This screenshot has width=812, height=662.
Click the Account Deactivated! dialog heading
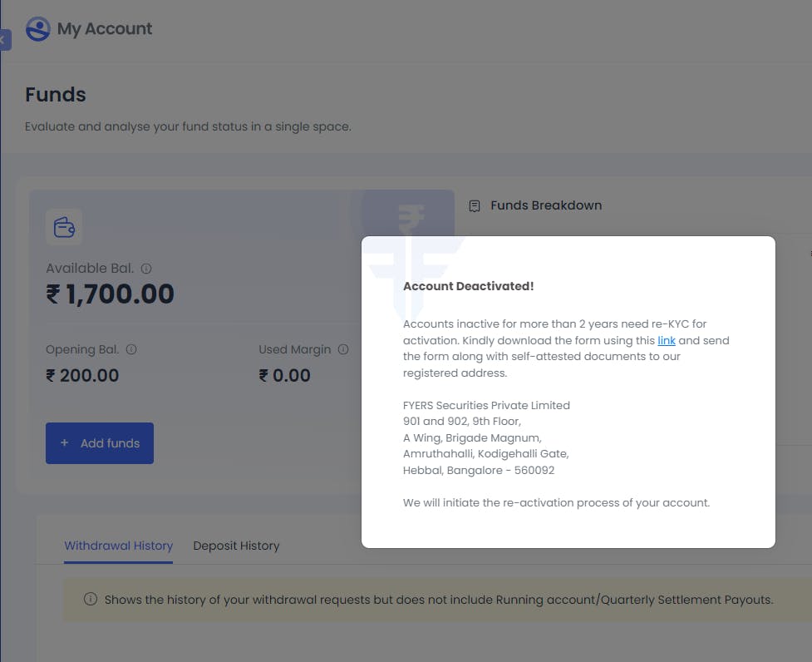pos(468,286)
